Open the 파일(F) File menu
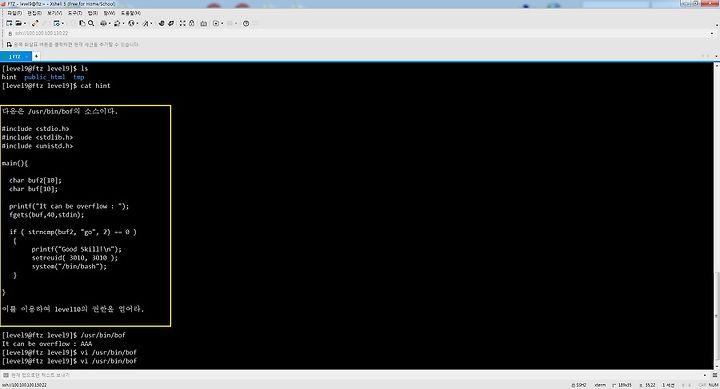The image size is (720, 389). pyautogui.click(x=15, y=13)
